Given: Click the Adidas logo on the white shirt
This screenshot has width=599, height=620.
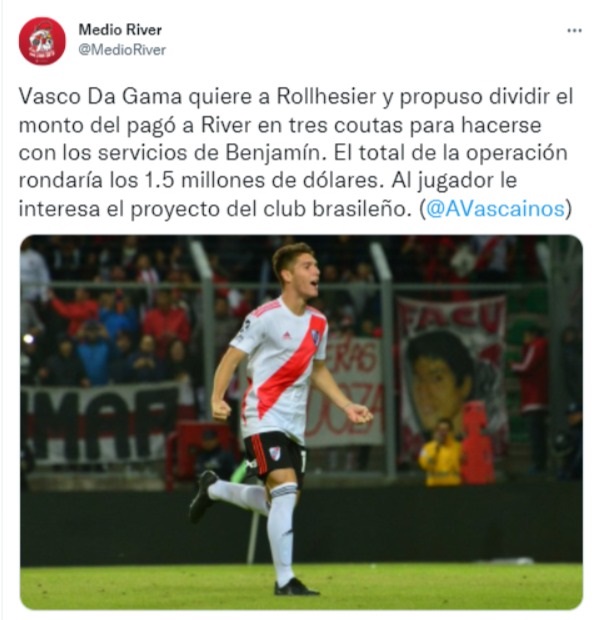Looking at the screenshot, I should click(287, 336).
